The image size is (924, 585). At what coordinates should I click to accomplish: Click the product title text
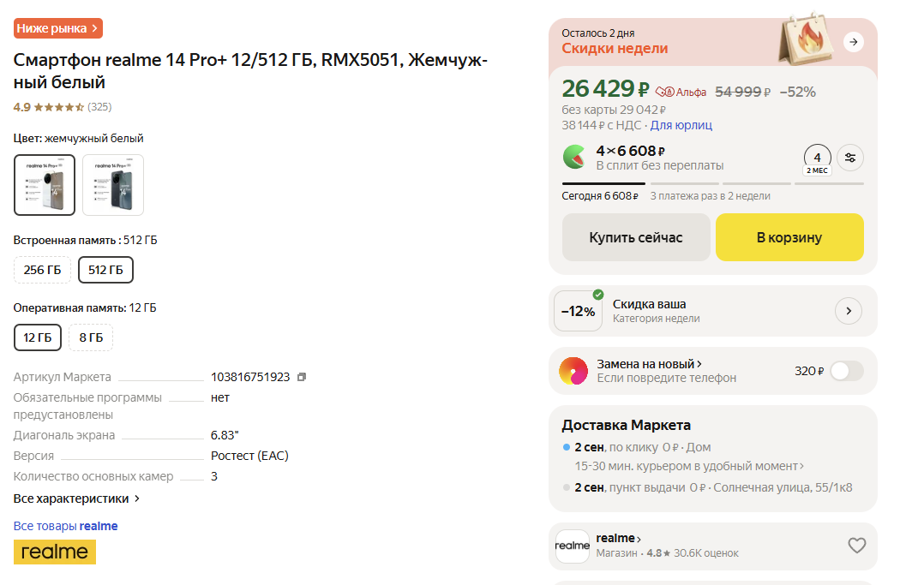(x=250, y=71)
